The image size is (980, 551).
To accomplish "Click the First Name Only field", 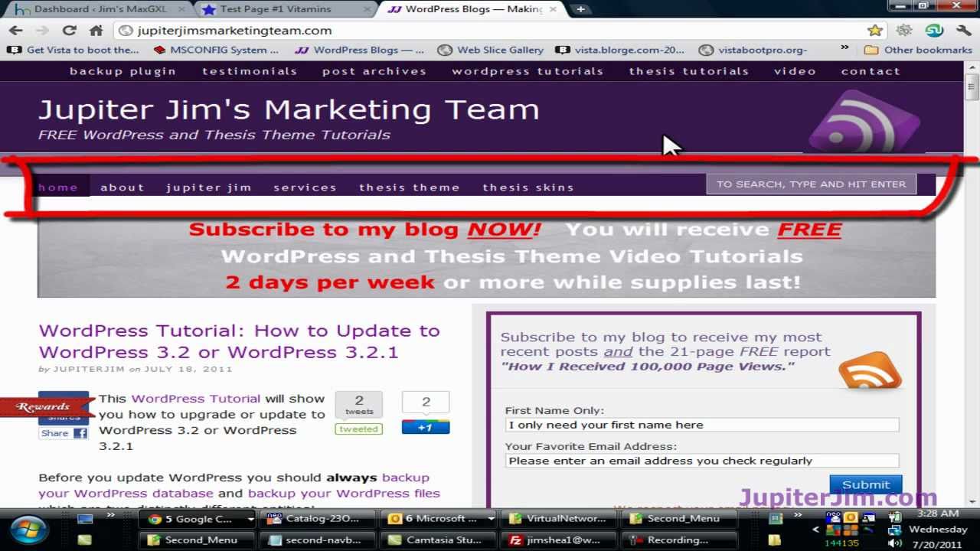I will (x=702, y=425).
